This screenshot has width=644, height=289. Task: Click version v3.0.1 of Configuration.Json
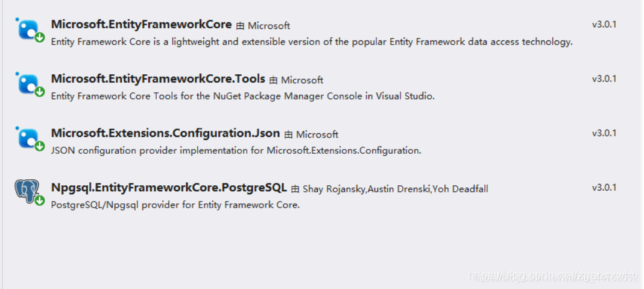coord(604,133)
